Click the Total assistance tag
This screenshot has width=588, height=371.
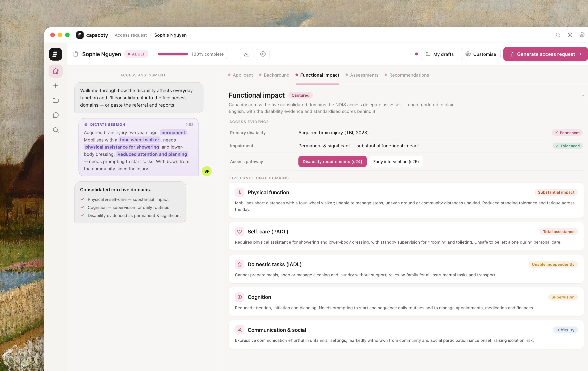558,231
